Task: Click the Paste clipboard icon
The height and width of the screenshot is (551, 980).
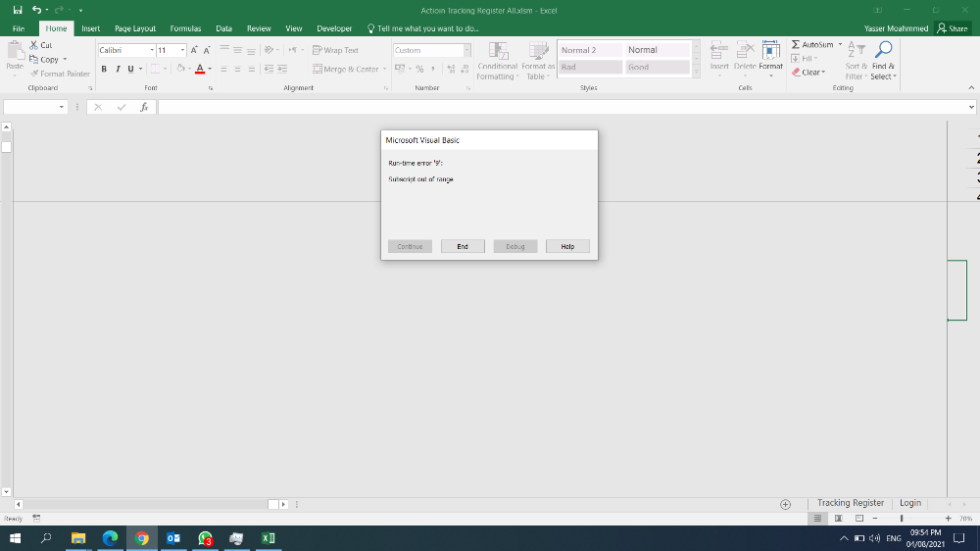Action: (15, 50)
